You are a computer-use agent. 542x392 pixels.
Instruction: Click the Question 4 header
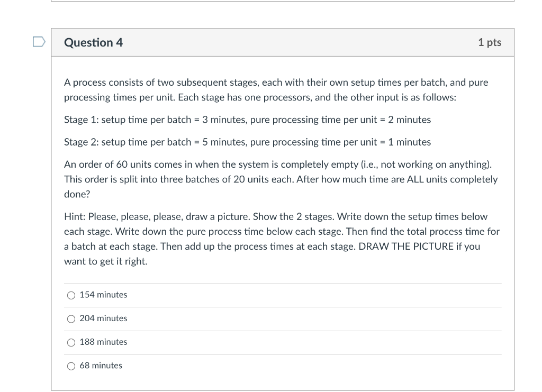94,42
